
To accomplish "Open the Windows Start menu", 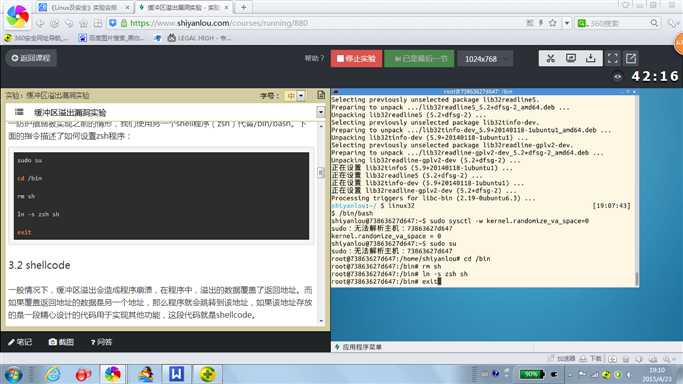I will tap(13, 374).
